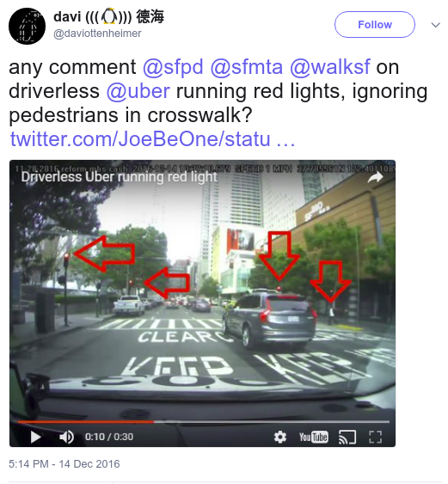Screen dimensions: 448x484
Task: Enter fullscreen mode on the video
Action: coord(376,437)
